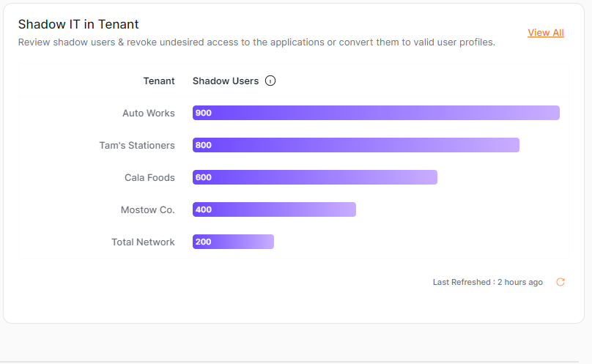Click the 900 value on Auto Works bar
The height and width of the screenshot is (364, 592).
pyautogui.click(x=204, y=113)
